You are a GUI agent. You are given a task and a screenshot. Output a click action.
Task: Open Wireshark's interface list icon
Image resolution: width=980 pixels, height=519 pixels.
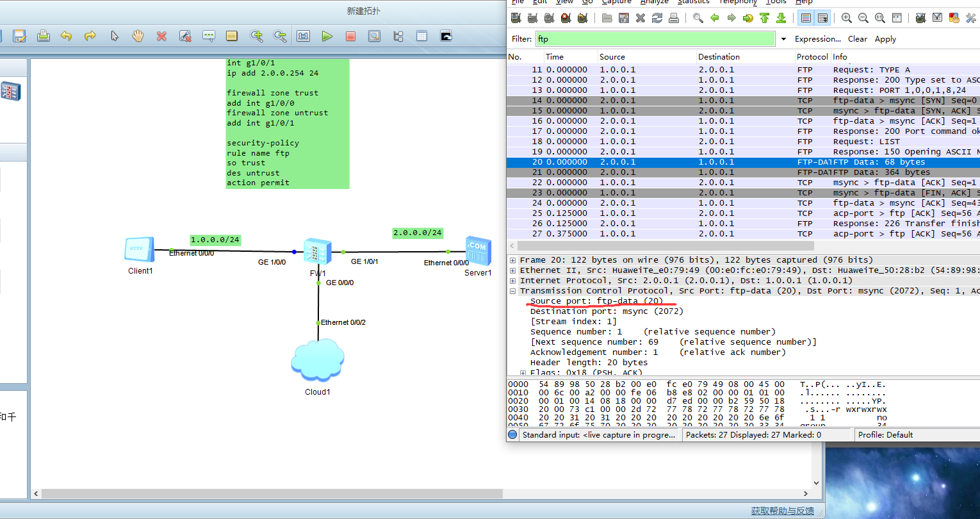(516, 17)
